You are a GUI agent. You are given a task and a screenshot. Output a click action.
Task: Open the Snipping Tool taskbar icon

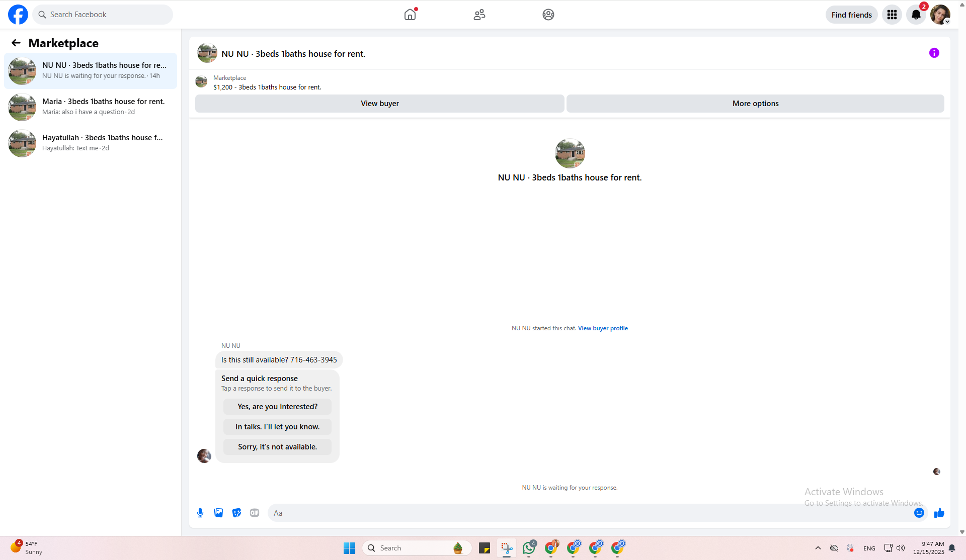pyautogui.click(x=507, y=548)
